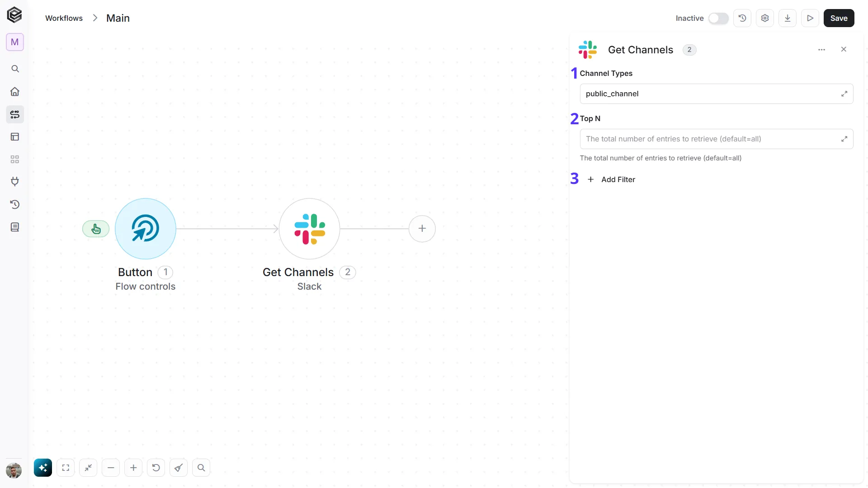The height and width of the screenshot is (488, 868).
Task: Navigate to Workflows breadcrumb
Action: (64, 18)
